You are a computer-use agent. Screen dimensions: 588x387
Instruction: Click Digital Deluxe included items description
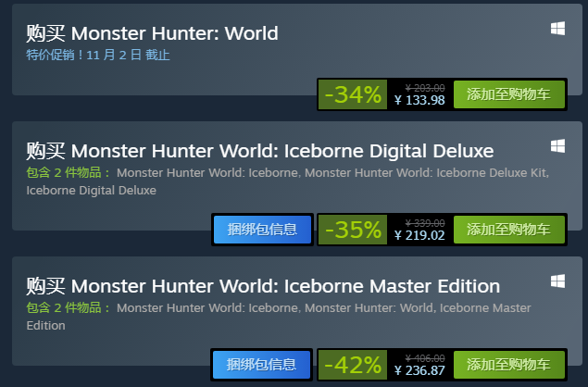coord(288,181)
